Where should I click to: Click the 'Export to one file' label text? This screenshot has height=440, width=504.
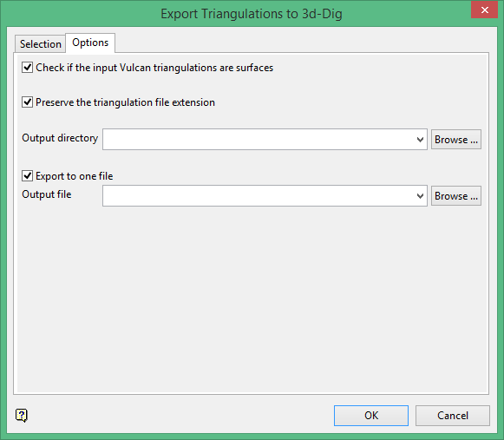pos(75,176)
